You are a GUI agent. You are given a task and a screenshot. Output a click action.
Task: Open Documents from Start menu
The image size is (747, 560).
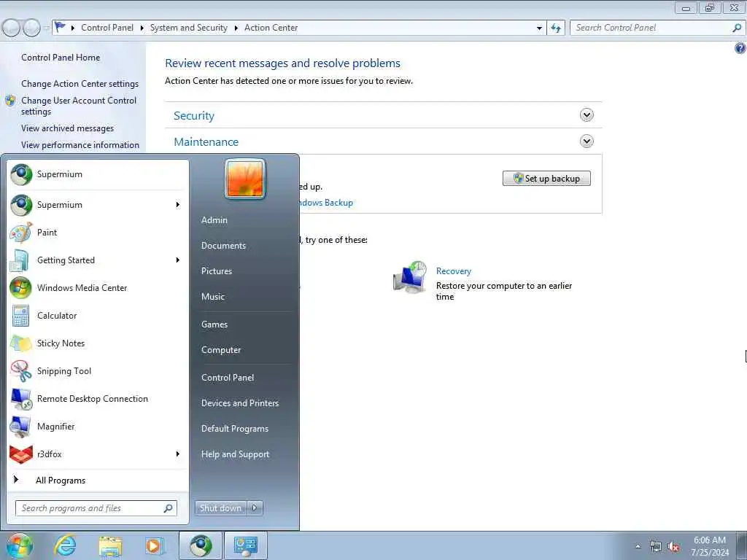(x=223, y=246)
